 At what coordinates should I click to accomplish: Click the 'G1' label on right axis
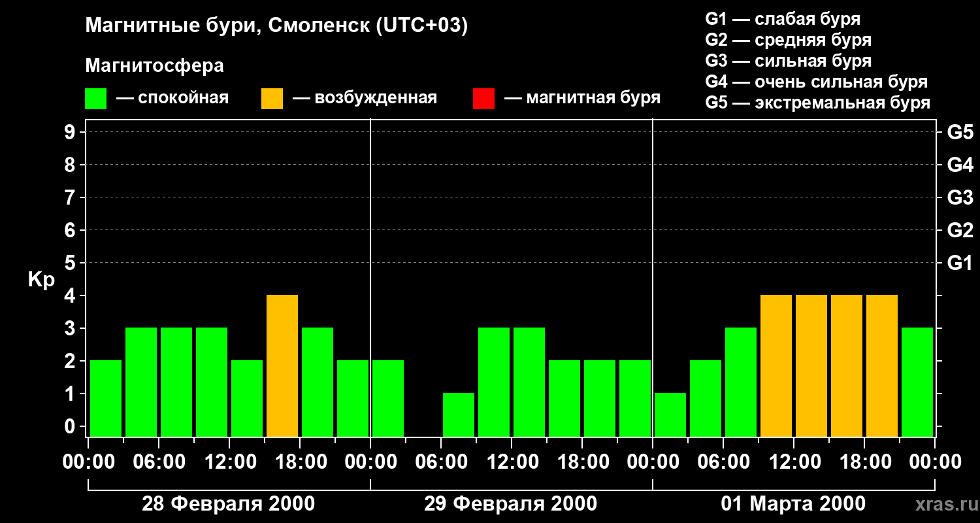[x=960, y=263]
